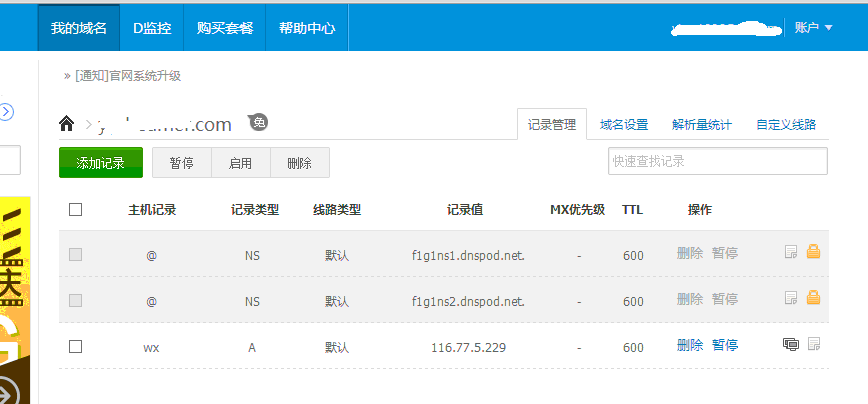
Task: Click 暂停 on f1g1ns2 record row
Action: pos(725,299)
